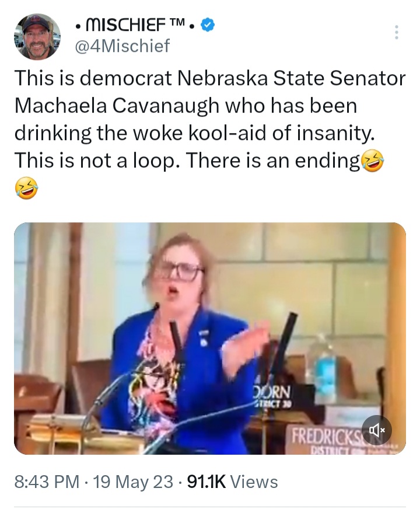The height and width of the screenshot is (509, 420).
Task: Click the @4Mischief handle
Action: (123, 46)
